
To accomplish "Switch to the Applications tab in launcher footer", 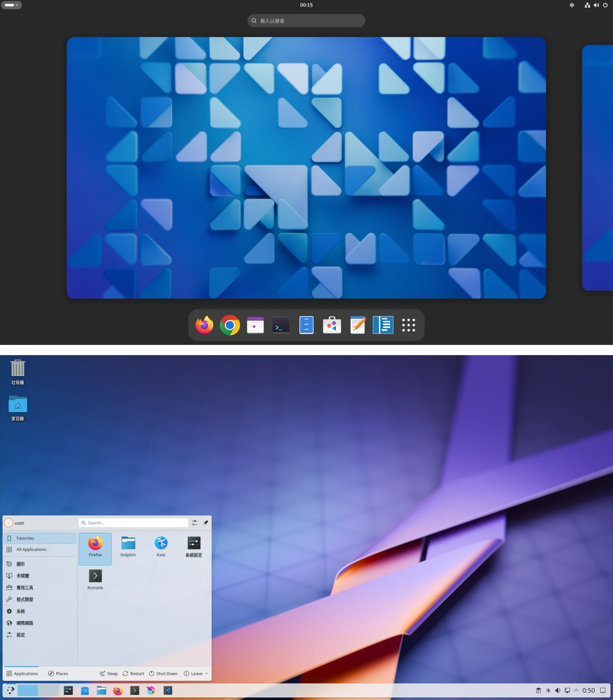I will tap(22, 673).
